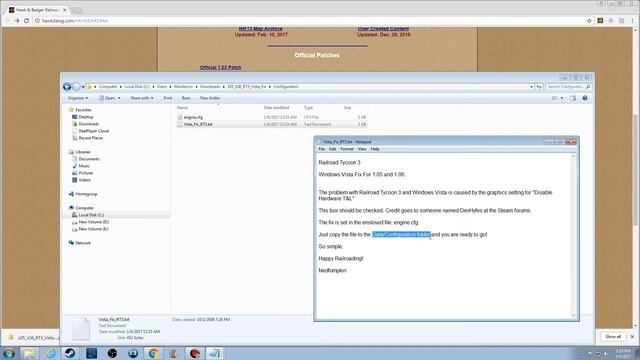Open the Notepad Format menu
Viewport: 640px width, 360px height.
(347, 149)
